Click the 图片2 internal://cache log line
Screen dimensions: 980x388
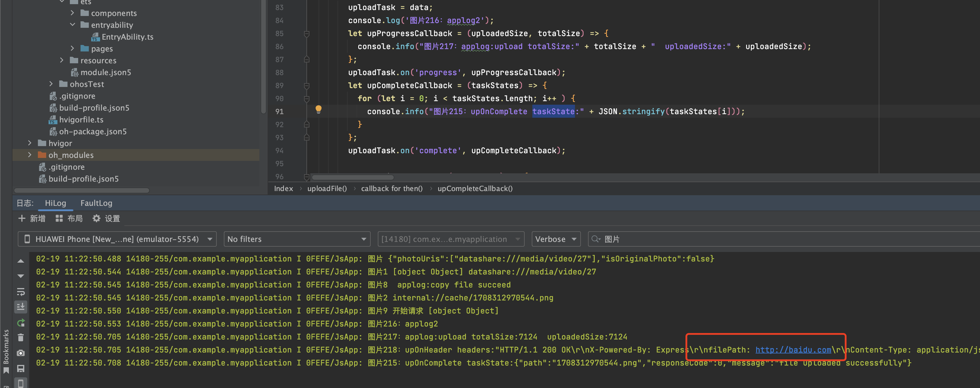295,298
